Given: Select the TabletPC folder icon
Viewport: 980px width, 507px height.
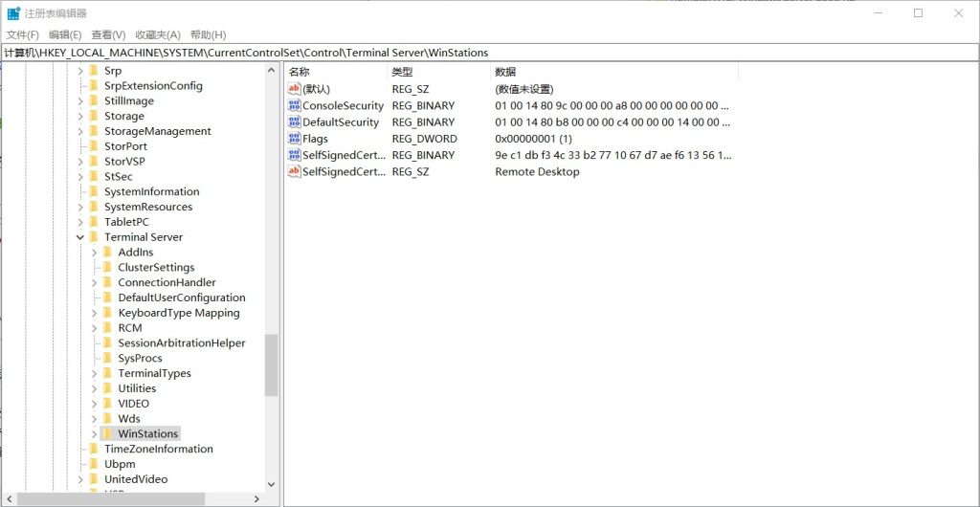Looking at the screenshot, I should point(94,222).
